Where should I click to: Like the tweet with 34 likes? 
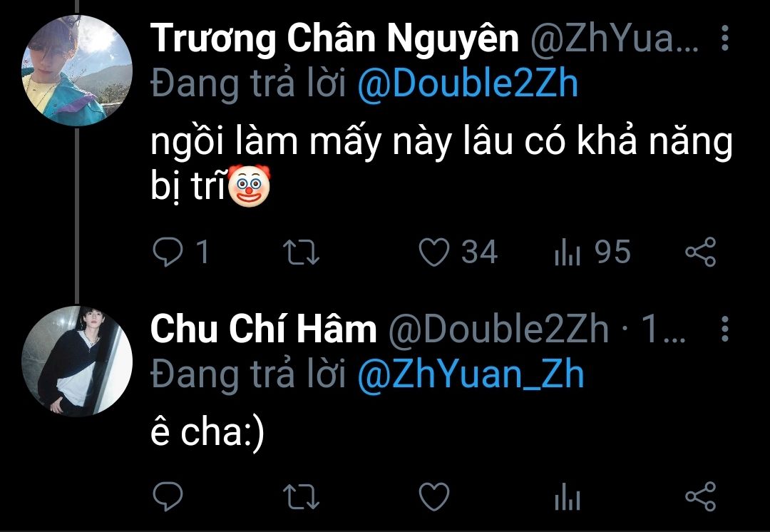(434, 252)
